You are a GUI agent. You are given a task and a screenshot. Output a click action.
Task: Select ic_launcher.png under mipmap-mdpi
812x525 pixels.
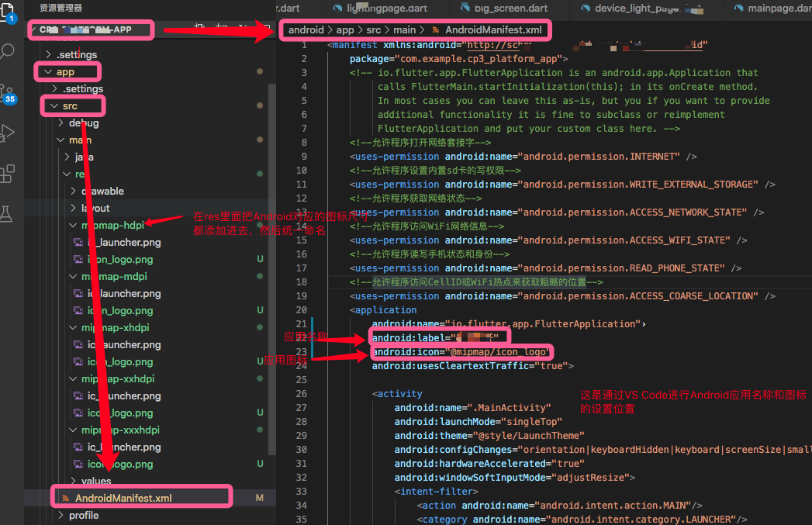pyautogui.click(x=124, y=294)
